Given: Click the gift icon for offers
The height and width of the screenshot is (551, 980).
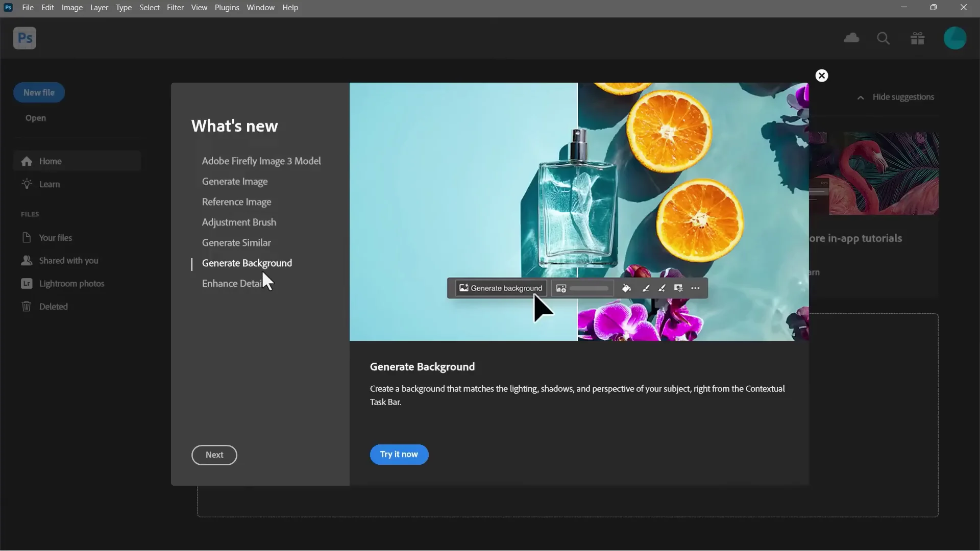Looking at the screenshot, I should click(x=917, y=38).
